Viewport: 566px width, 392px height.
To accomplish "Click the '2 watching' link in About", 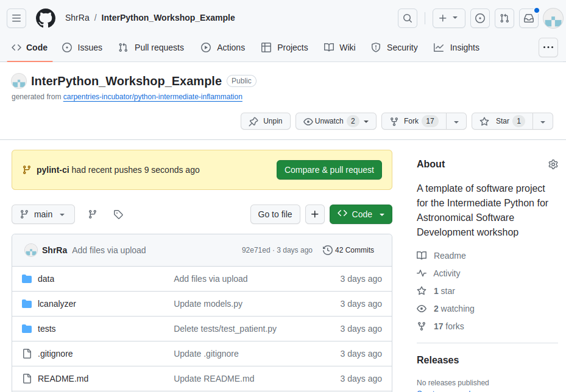I will pos(454,309).
